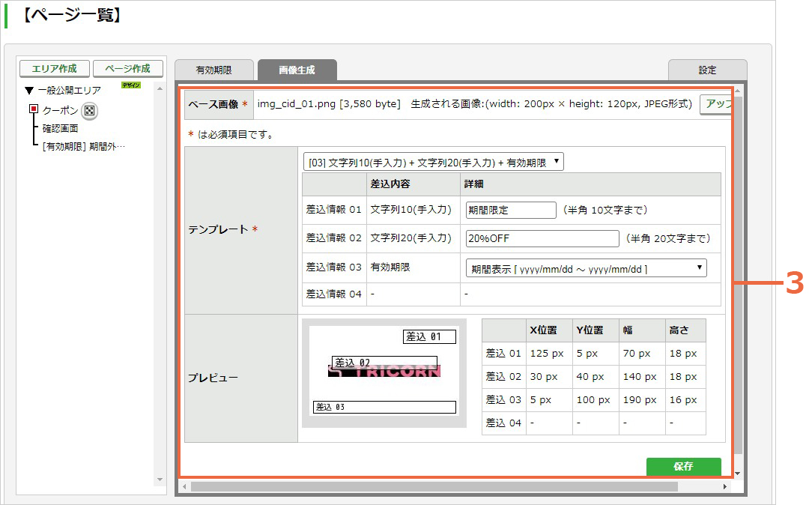The image size is (812, 505).
Task: Select the 画像生成 tab
Action: coord(297,70)
